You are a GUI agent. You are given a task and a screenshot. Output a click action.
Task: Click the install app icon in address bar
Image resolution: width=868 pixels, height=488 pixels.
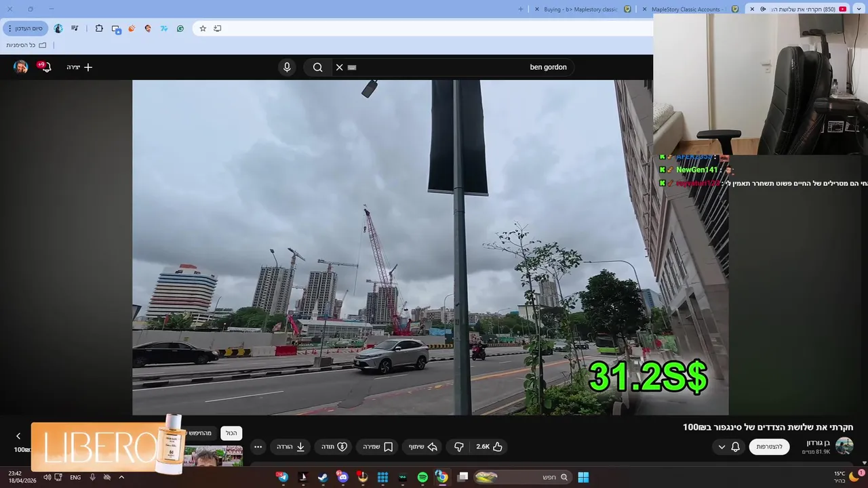pyautogui.click(x=218, y=28)
